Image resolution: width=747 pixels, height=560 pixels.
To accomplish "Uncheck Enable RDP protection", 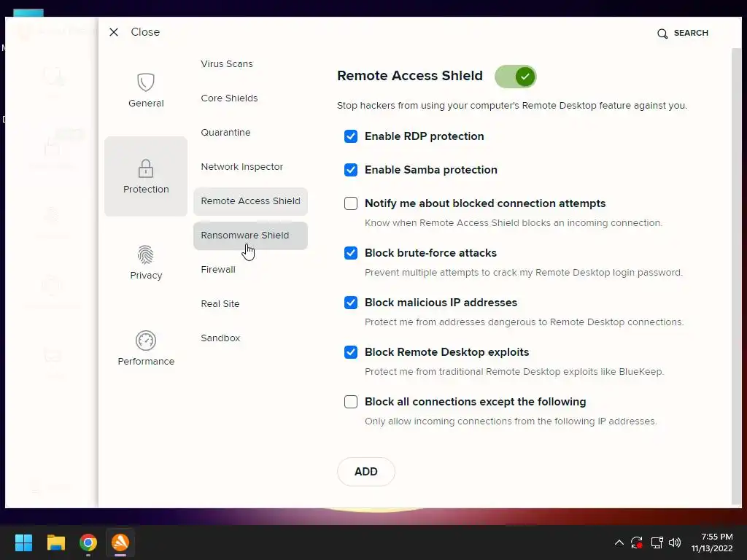I will click(351, 136).
